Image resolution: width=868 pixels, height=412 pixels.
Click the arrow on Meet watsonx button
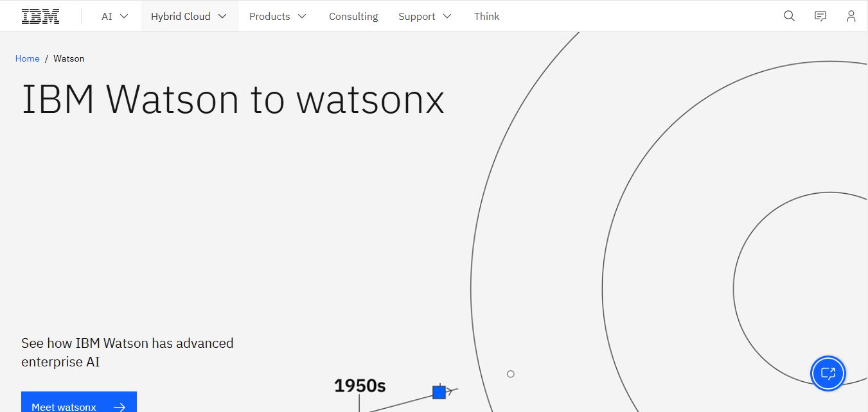point(119,407)
